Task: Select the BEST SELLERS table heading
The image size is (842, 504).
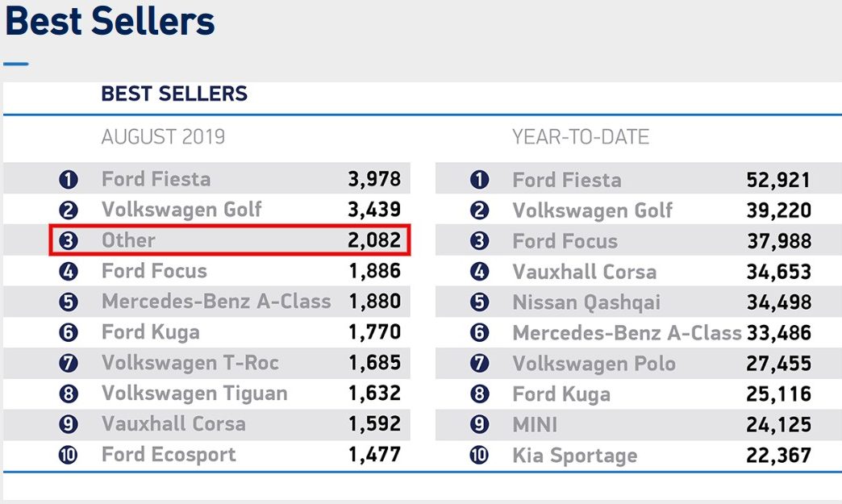Action: 174,94
